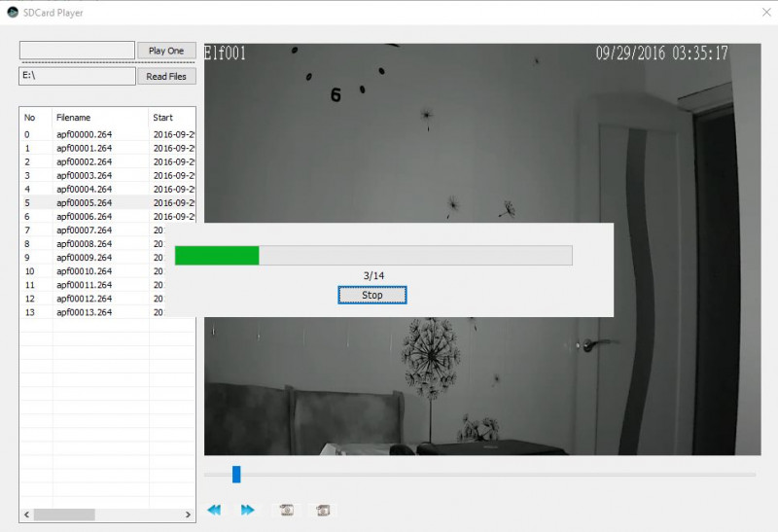Click the empty file name input field
778x532 pixels.
coord(77,51)
